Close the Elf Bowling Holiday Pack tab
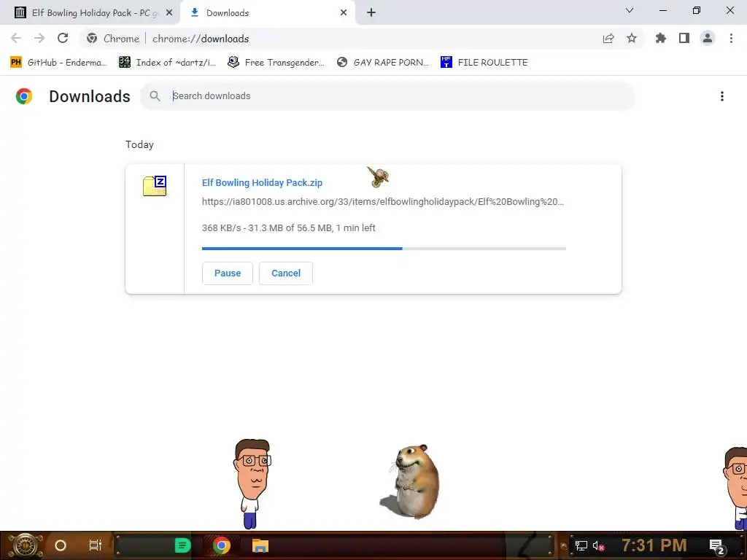747x560 pixels. (x=169, y=13)
